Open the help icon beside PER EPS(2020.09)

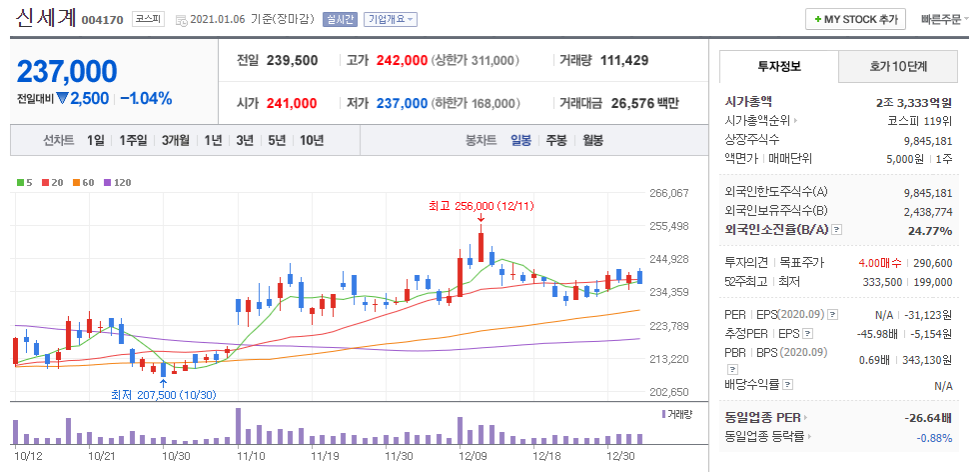pos(832,314)
